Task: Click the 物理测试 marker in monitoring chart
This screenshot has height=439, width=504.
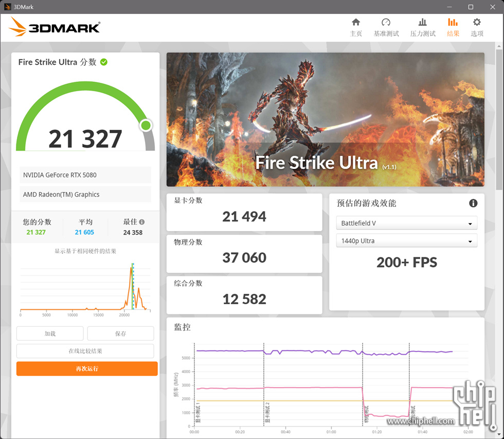Action: coord(367,414)
